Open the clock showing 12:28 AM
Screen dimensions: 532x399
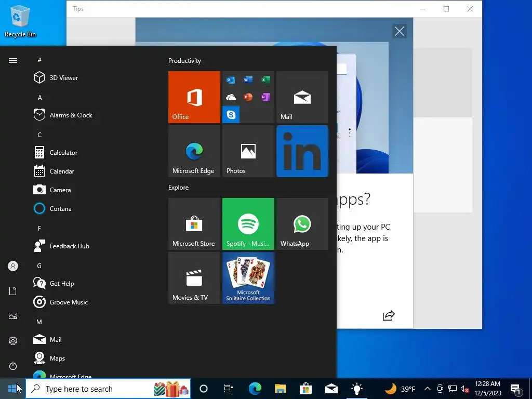pos(487,389)
